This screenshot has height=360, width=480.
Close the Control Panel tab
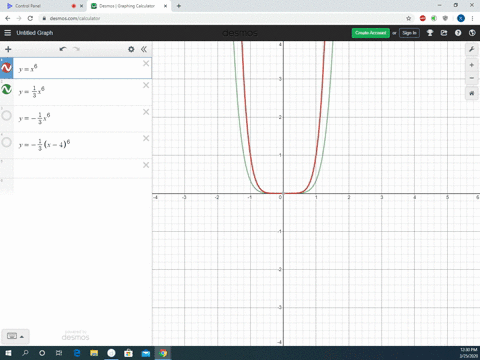(x=81, y=6)
